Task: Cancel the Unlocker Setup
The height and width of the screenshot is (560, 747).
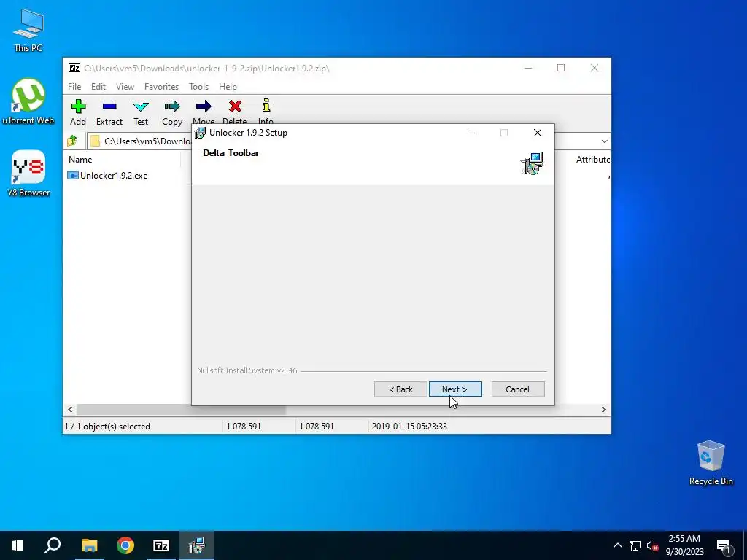Action: click(x=518, y=389)
